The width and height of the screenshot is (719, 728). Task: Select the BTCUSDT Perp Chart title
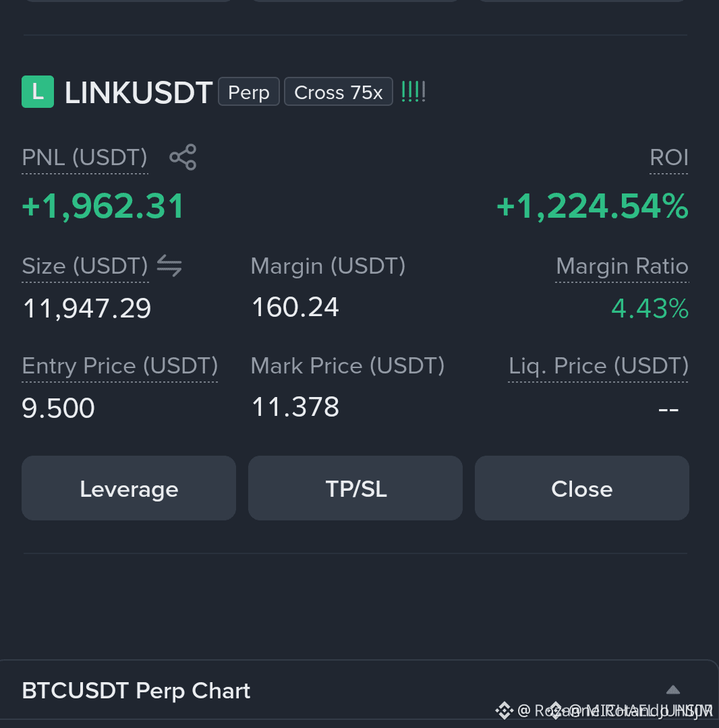coord(136,690)
